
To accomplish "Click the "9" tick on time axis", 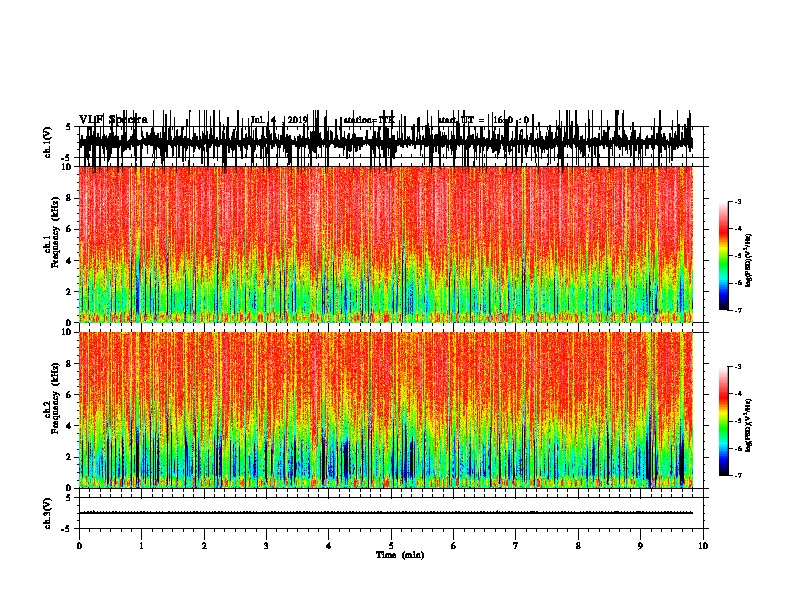I will 640,546.
